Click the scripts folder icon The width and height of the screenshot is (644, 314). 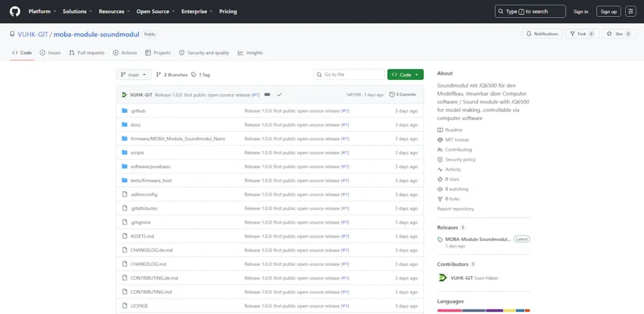click(x=125, y=153)
